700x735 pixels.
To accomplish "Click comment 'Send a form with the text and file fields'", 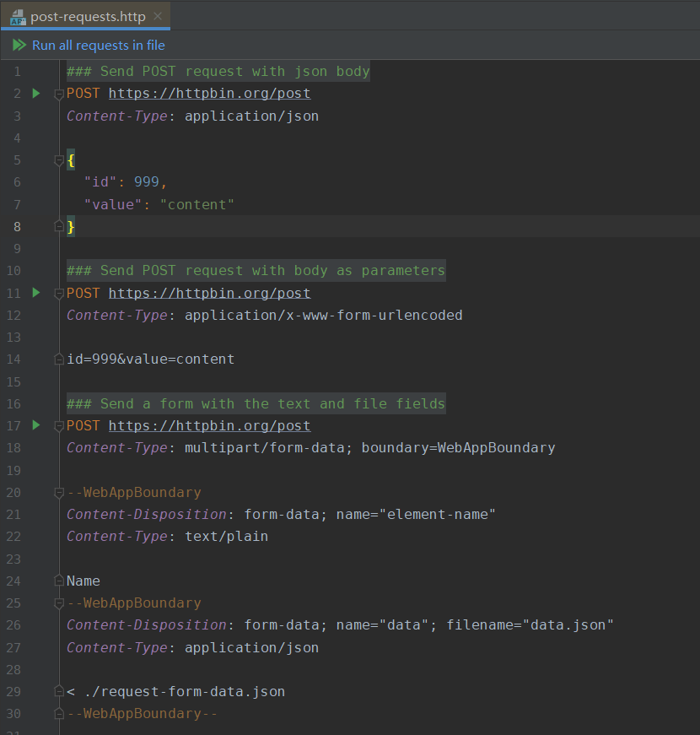I will [x=256, y=403].
